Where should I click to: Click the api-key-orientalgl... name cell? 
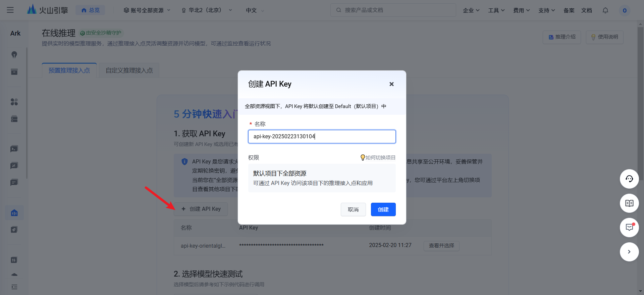[x=203, y=246]
